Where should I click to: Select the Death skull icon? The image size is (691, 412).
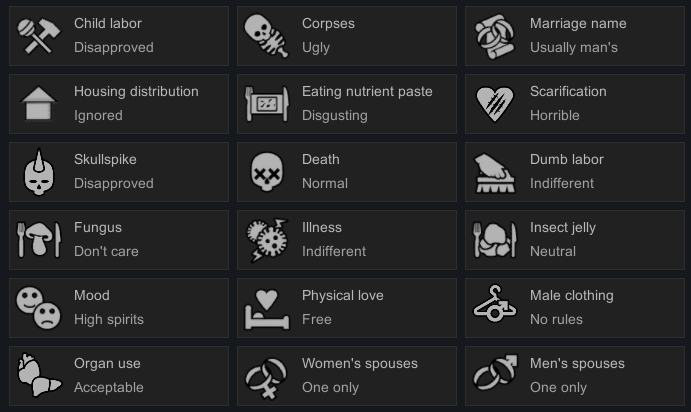268,171
